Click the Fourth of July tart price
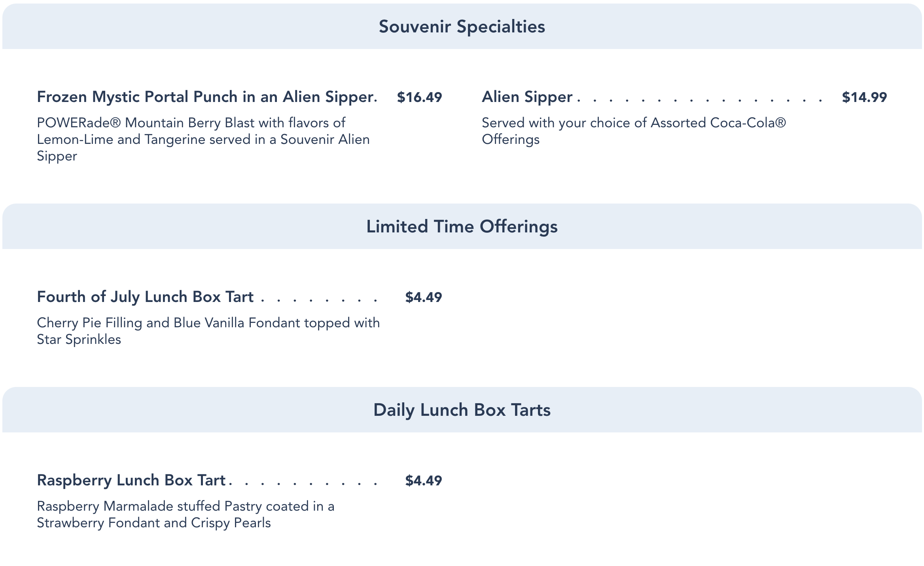The width and height of the screenshot is (924, 566). pos(423,297)
